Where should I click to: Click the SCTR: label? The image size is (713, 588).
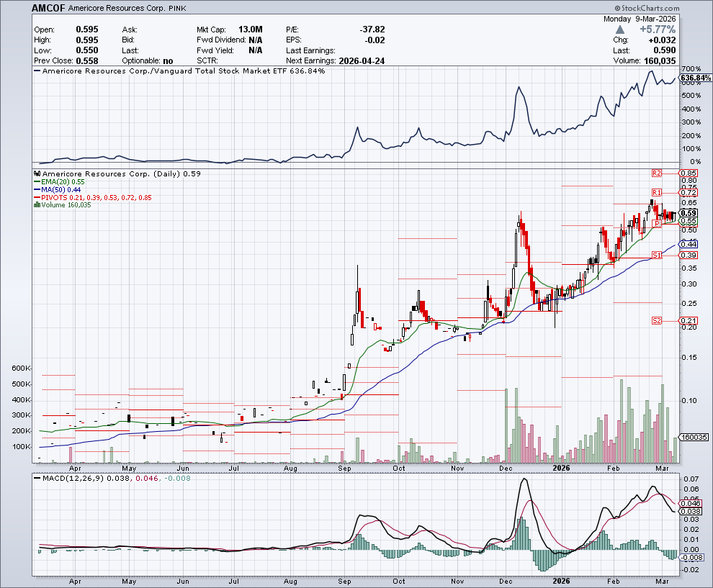tap(207, 61)
